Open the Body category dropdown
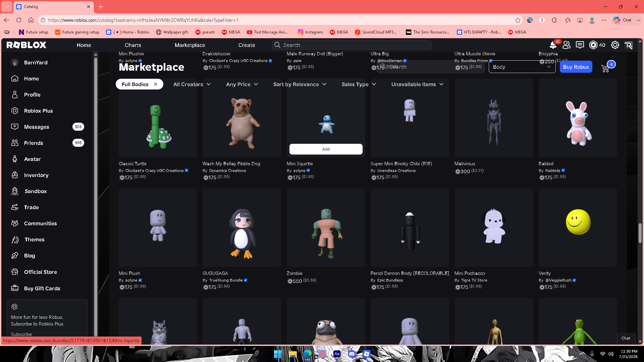 click(x=522, y=67)
